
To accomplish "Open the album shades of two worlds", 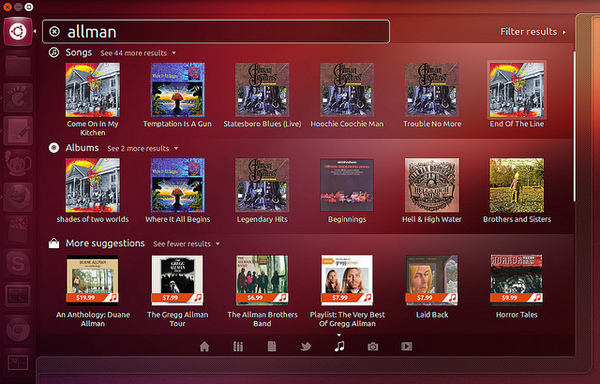I will point(93,190).
